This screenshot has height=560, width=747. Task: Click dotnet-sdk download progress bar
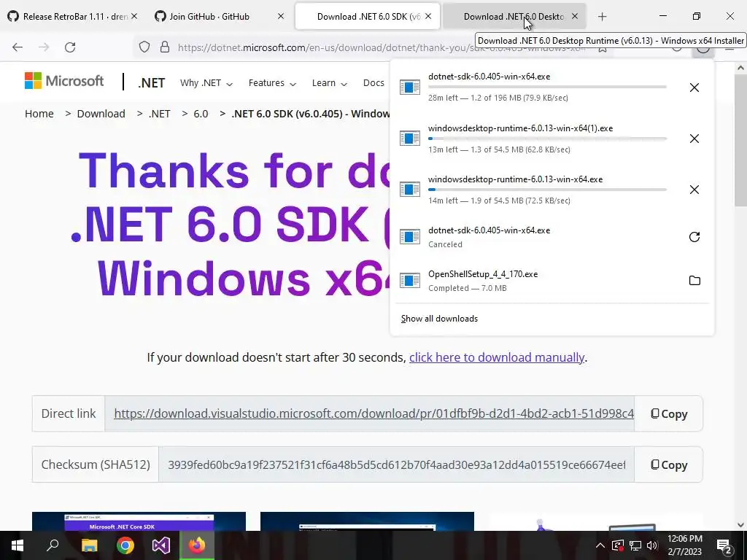547,87
